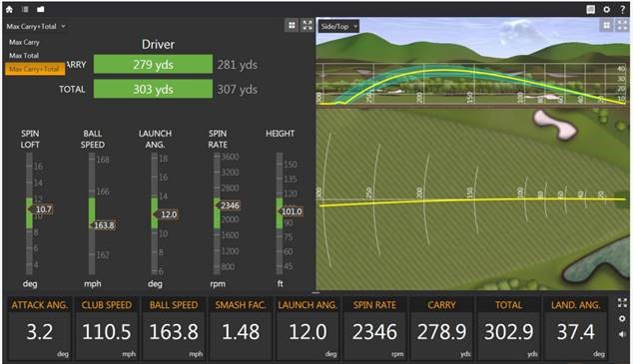Open settings gear in top bar

(606, 10)
